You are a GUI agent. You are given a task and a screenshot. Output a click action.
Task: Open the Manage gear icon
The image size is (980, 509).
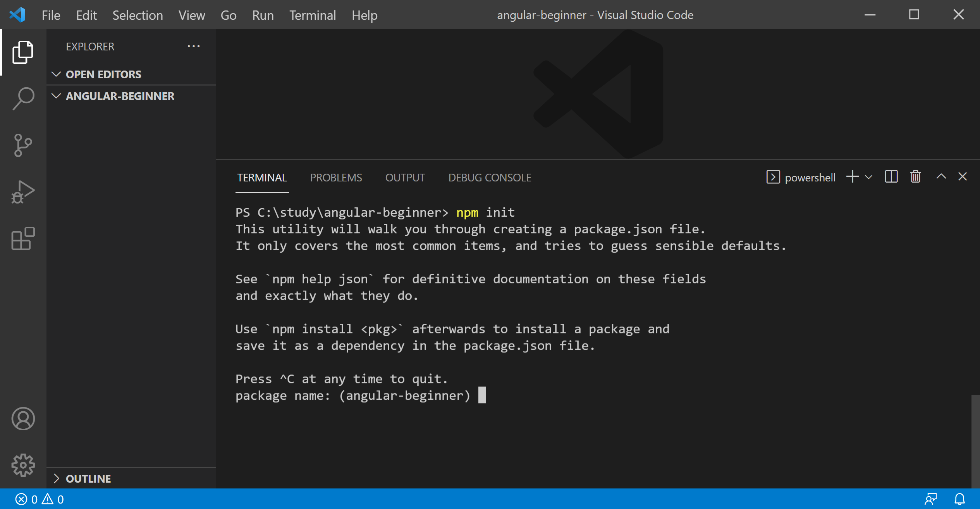[x=23, y=465]
